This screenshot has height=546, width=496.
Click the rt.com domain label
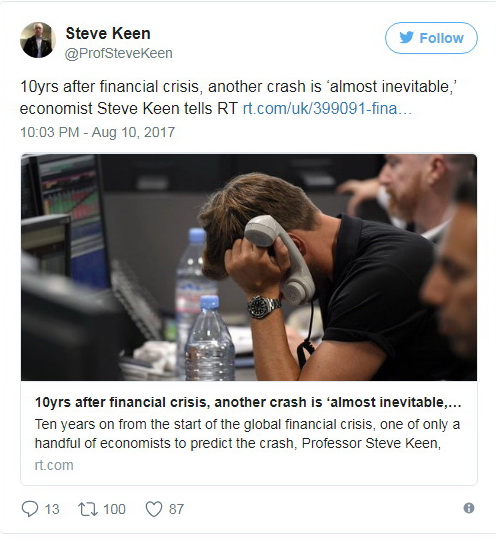tap(54, 465)
